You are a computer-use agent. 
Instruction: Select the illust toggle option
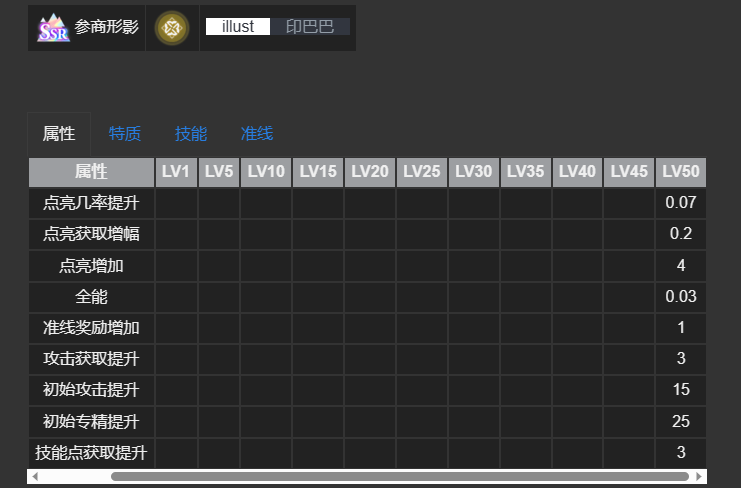click(x=238, y=27)
